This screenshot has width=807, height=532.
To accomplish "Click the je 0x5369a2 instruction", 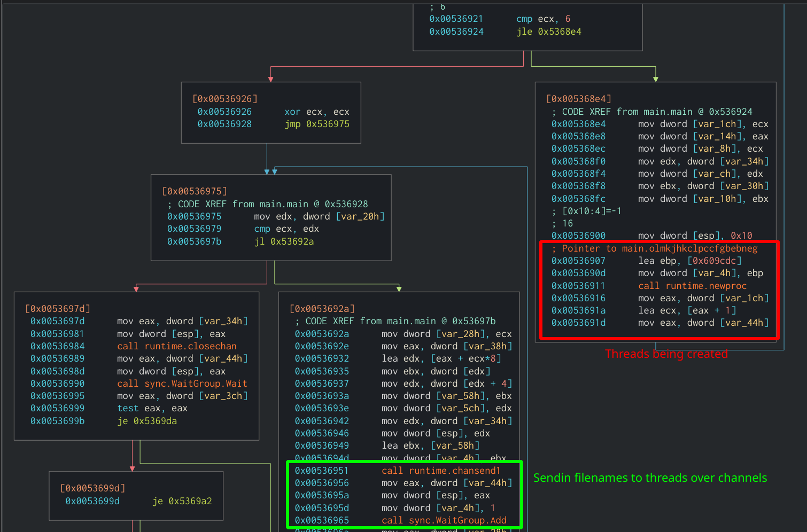I will (x=184, y=501).
